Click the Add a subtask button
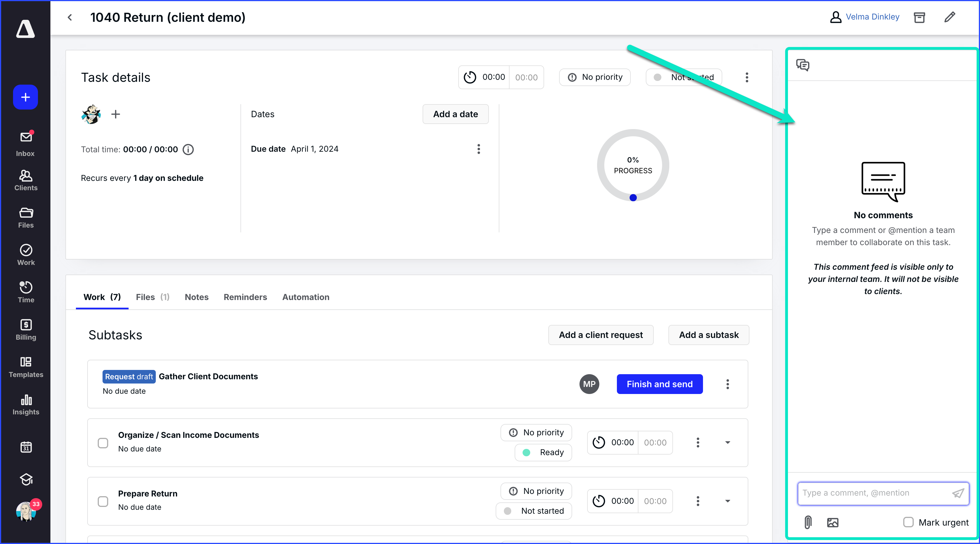The height and width of the screenshot is (544, 980). coord(708,335)
